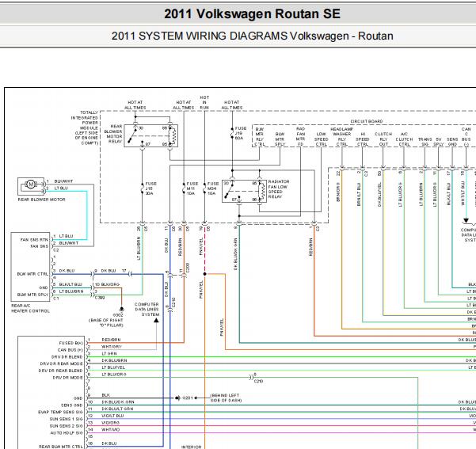The width and height of the screenshot is (476, 449).
Task: Click the 'RADIATOR FAN LOW SPEED RELAY' label
Action: click(x=279, y=188)
